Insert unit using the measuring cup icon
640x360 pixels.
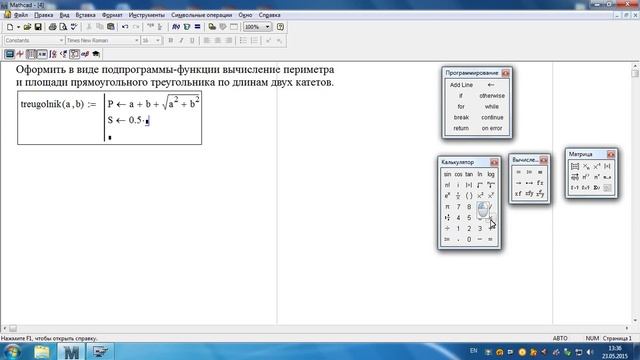coord(187,27)
